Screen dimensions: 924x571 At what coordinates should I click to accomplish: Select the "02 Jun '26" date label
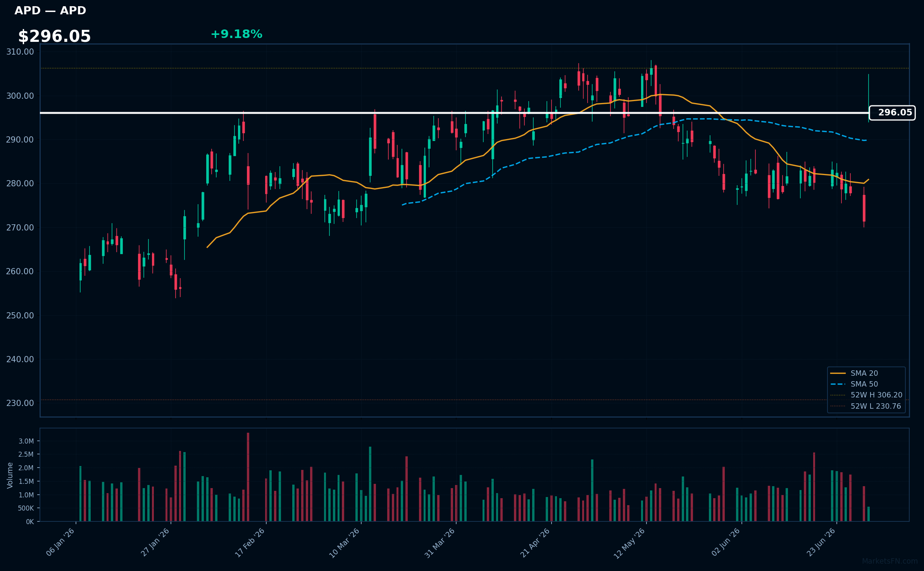[726, 542]
